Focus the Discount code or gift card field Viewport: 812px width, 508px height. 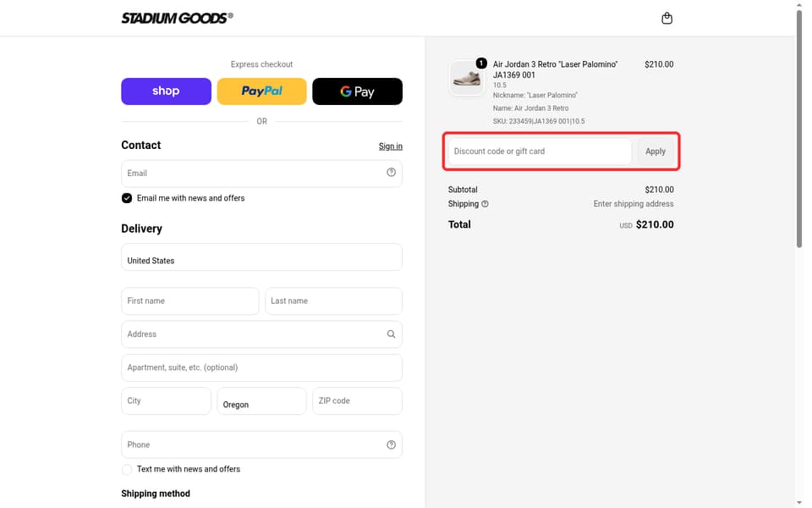coord(540,152)
